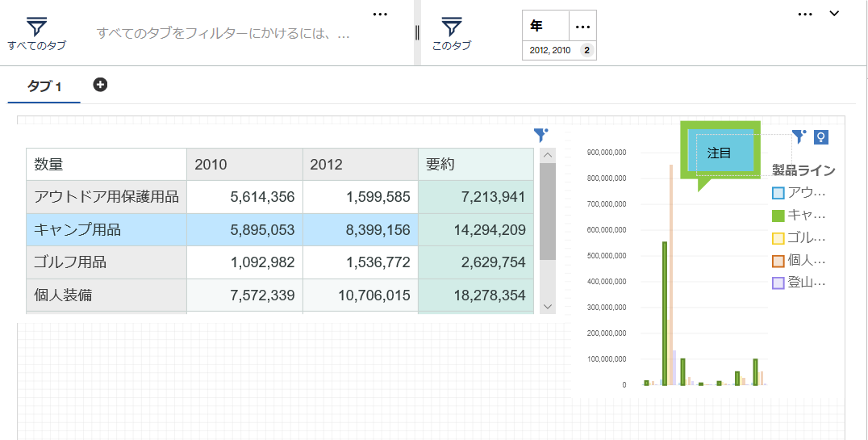The image size is (868, 440).
Task: Open the crosstab's filter funnel icon
Action: pos(540,134)
